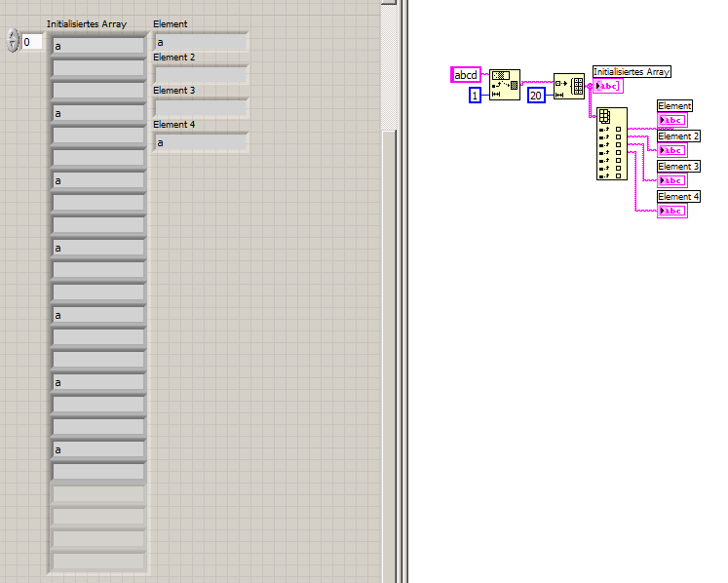Click the 'Initialisiertes Array' label on front panel
The height and width of the screenshot is (583, 728).
[x=87, y=24]
